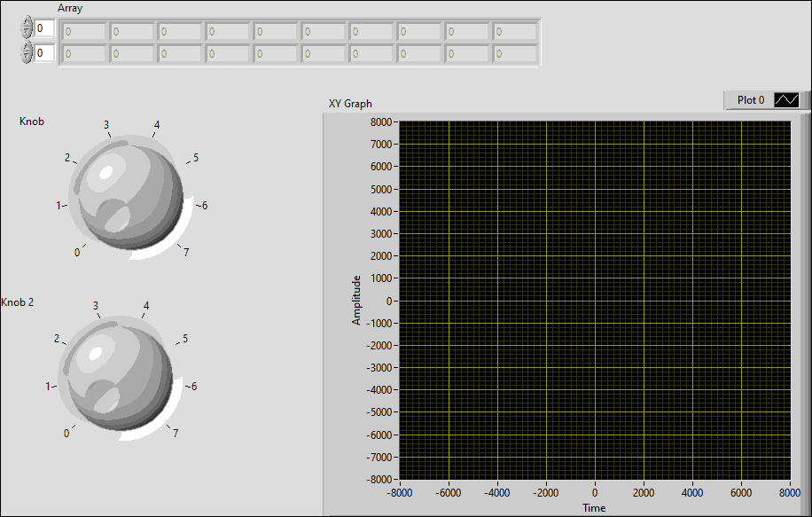
Task: Click the 'Array' caption label
Action: [x=70, y=8]
